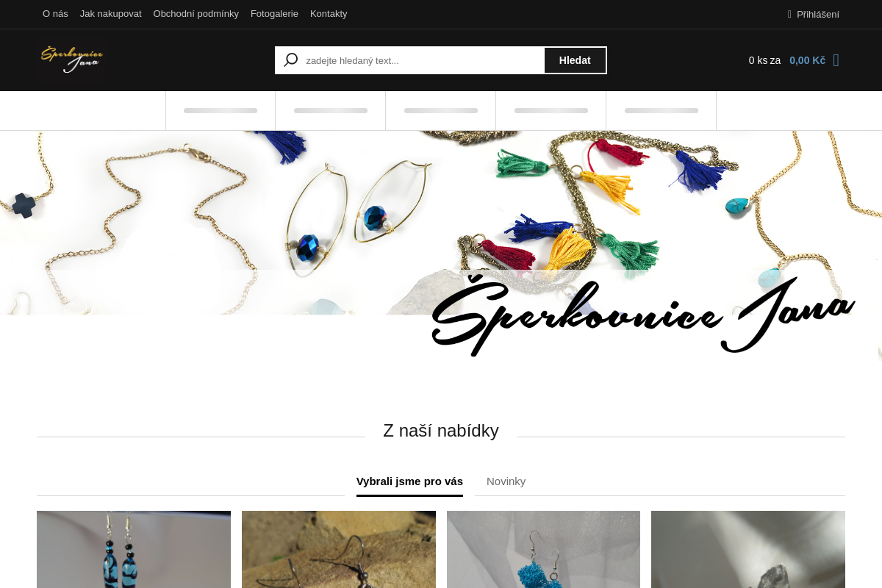Click the login icon beside Přihlášení
The height and width of the screenshot is (588, 882).
click(x=789, y=14)
